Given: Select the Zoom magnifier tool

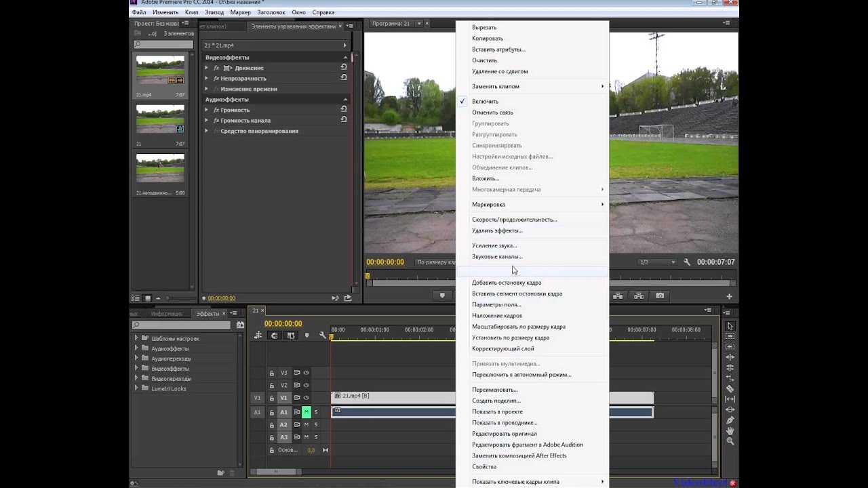Looking at the screenshot, I should click(x=730, y=441).
